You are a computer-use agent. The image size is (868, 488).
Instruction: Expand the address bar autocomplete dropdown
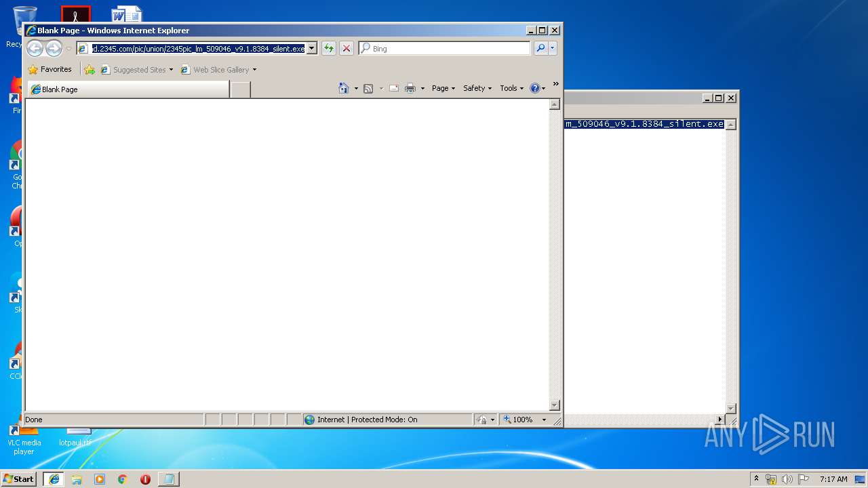click(x=311, y=49)
